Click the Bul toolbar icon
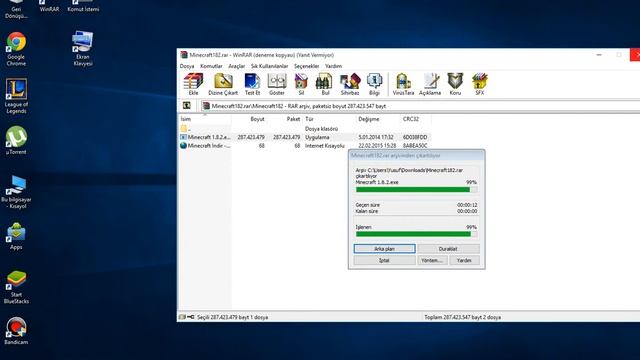 pos(325,84)
